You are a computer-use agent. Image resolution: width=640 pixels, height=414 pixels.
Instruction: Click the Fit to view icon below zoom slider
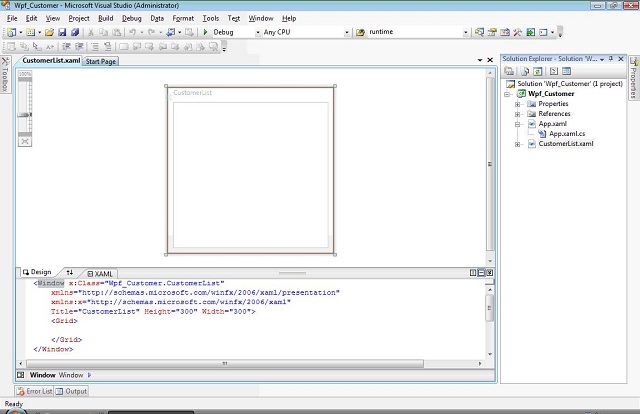pyautogui.click(x=25, y=141)
